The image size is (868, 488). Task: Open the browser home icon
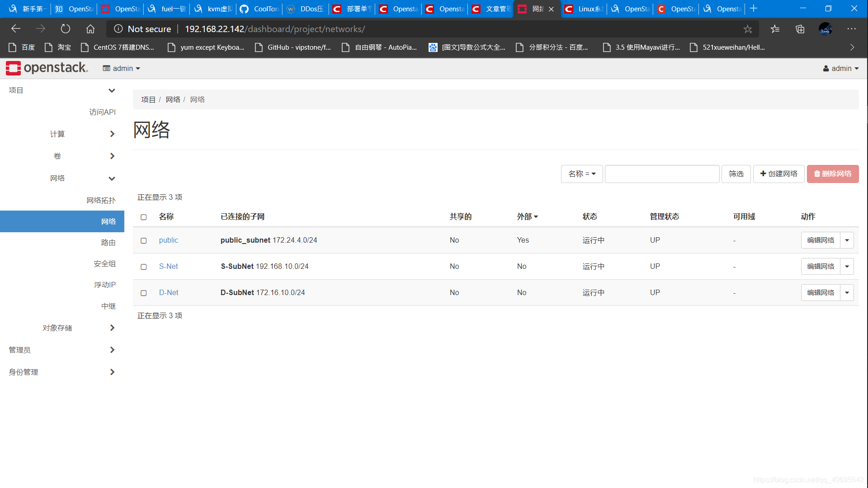pyautogui.click(x=90, y=29)
